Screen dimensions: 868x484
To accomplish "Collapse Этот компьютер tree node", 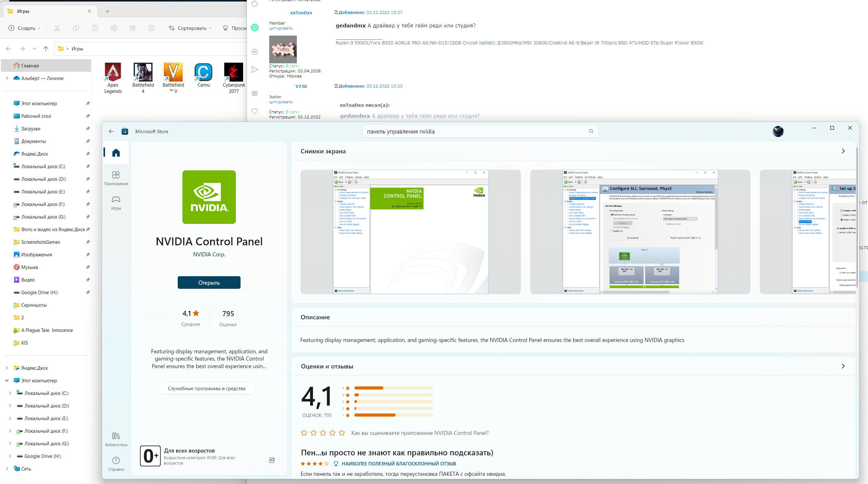I will point(7,380).
